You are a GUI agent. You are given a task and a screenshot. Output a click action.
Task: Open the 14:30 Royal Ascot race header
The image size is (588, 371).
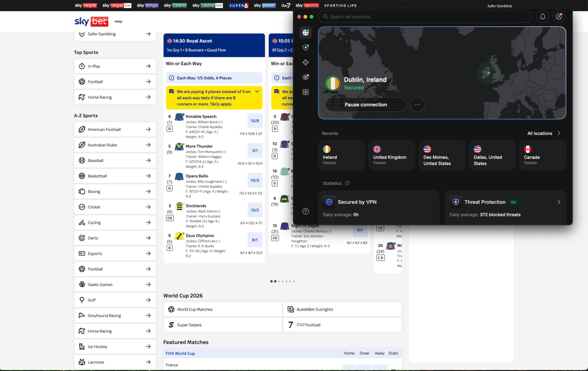coord(214,45)
